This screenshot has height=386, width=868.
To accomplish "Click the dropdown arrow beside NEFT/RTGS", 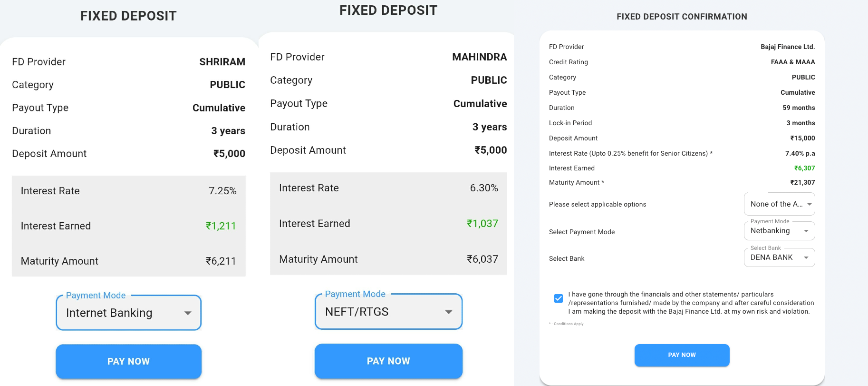I will coord(448,312).
